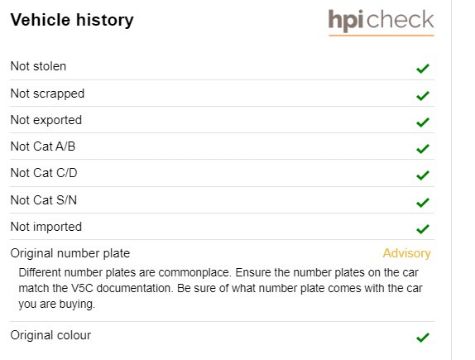Click the hpi check logo
Image resolution: width=475 pixels, height=360 pixels.
(x=381, y=22)
